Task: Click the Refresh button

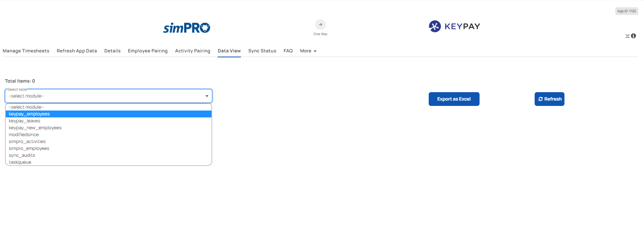Action: 550,99
